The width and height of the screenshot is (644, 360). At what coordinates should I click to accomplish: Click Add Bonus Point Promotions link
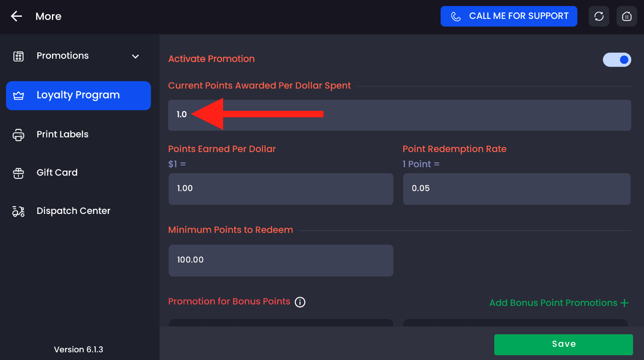(x=559, y=303)
